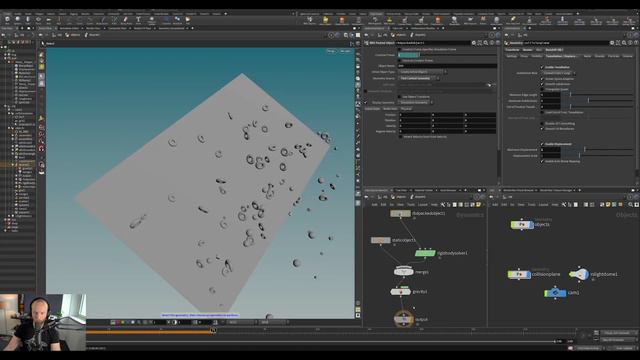Click pin icon in dynamics network path bar

pos(476,197)
